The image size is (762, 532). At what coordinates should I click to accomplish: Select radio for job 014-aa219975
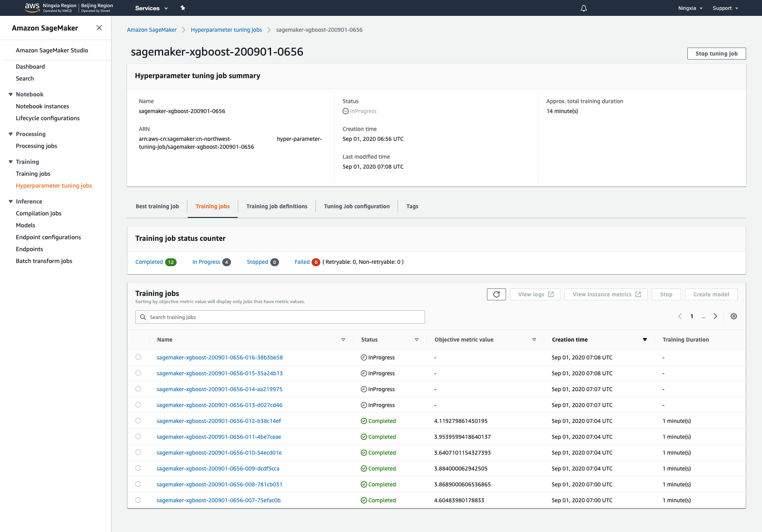(x=138, y=389)
